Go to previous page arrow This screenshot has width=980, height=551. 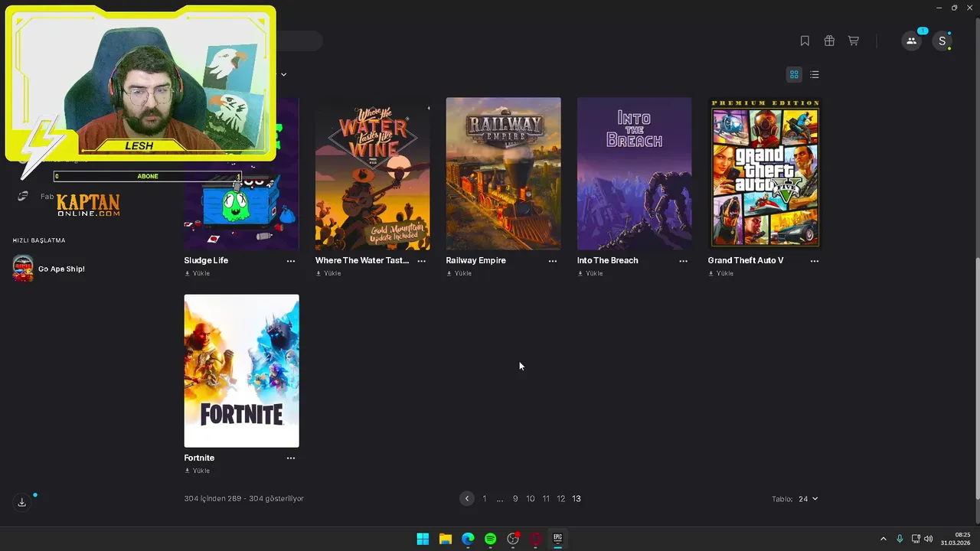click(467, 498)
